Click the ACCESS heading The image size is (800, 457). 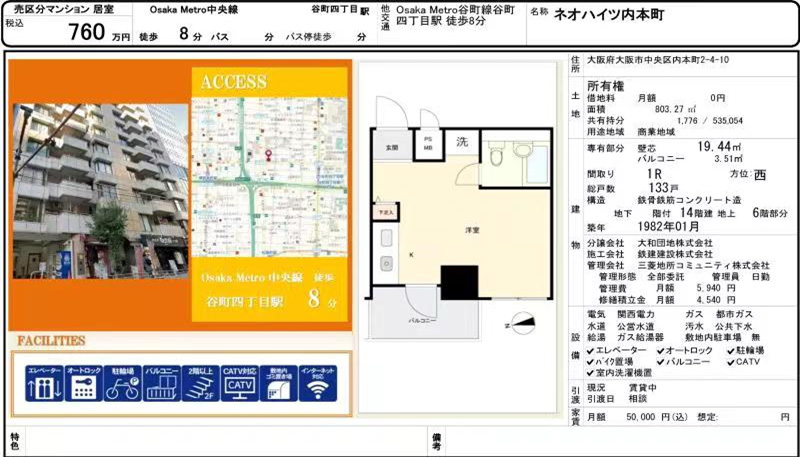pos(234,82)
